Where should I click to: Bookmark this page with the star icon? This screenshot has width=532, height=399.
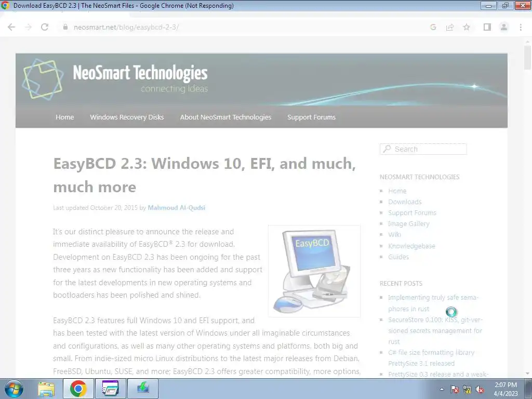(x=467, y=27)
